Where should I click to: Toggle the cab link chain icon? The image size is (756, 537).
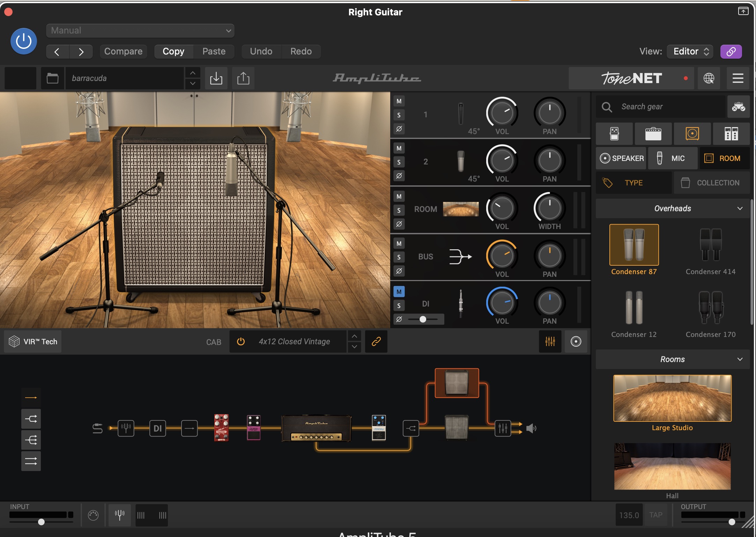tap(376, 341)
